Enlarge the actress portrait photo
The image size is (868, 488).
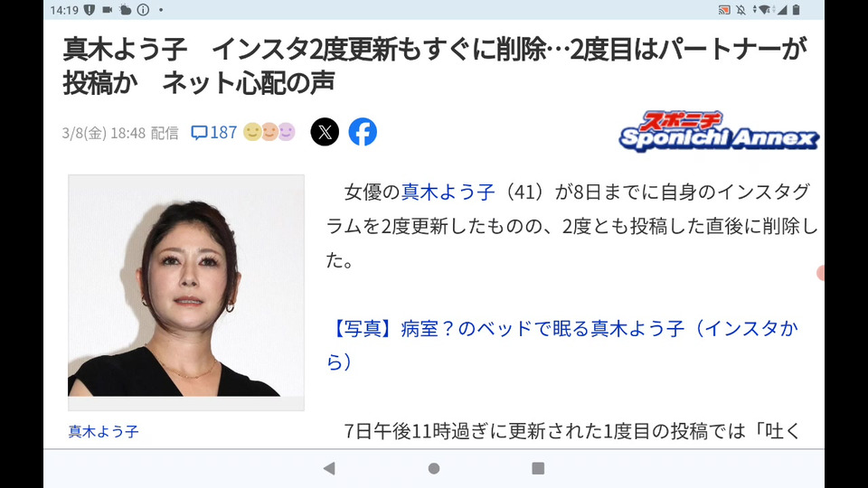point(186,293)
